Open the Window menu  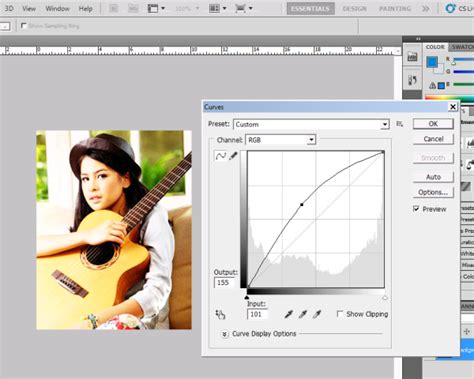(57, 9)
